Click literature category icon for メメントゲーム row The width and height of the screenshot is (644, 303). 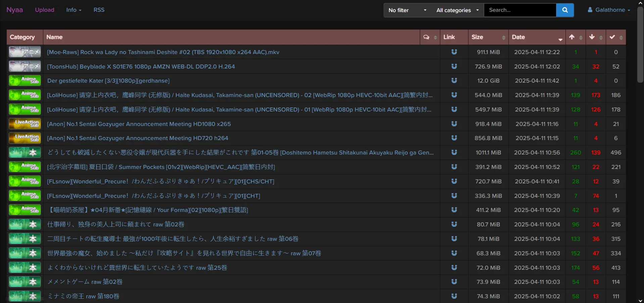(25, 282)
